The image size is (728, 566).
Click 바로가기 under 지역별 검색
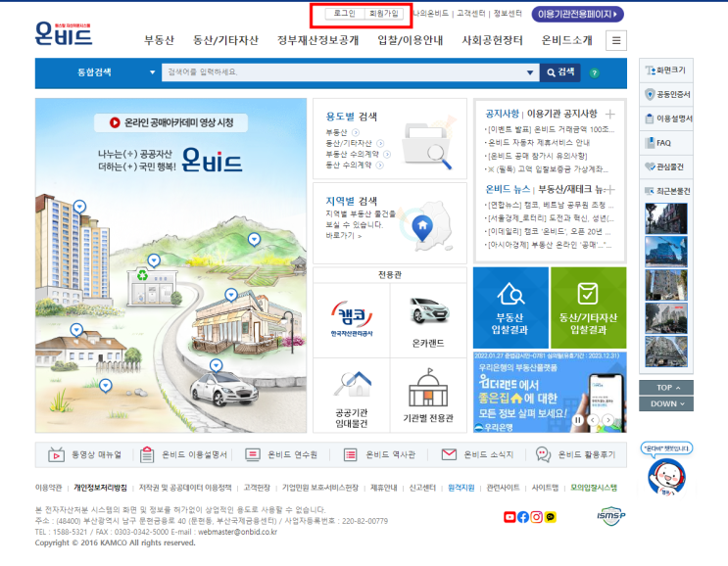(x=344, y=236)
